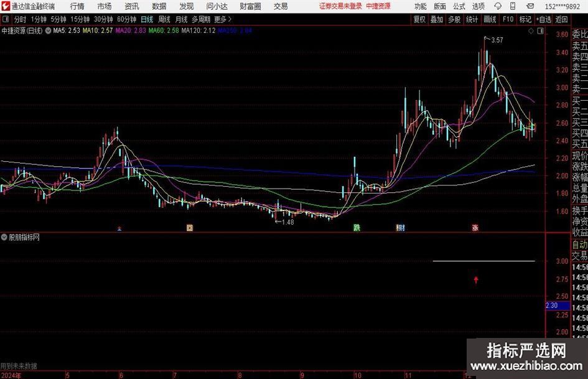The width and height of the screenshot is (588, 379).
Task: Switch to 1分钟 period tab
Action: [39, 19]
